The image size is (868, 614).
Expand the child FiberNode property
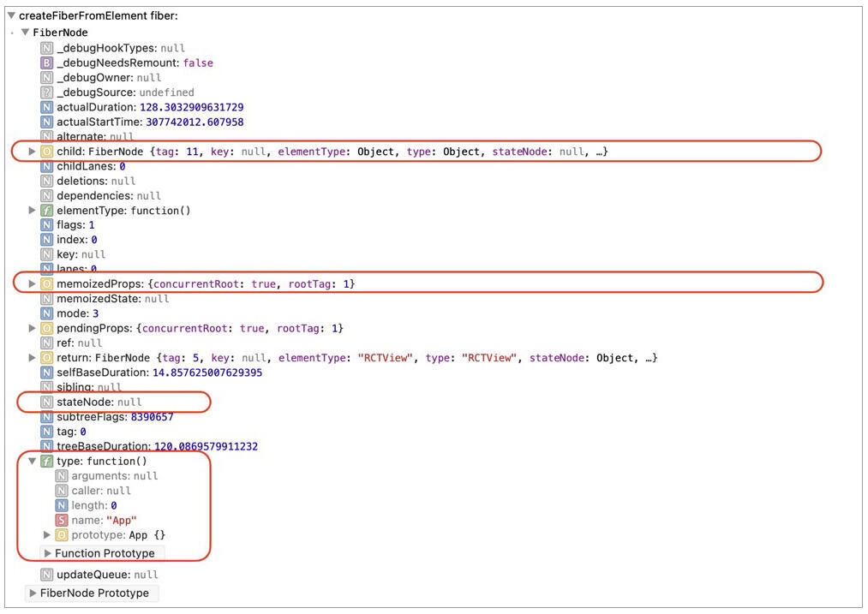(33, 152)
